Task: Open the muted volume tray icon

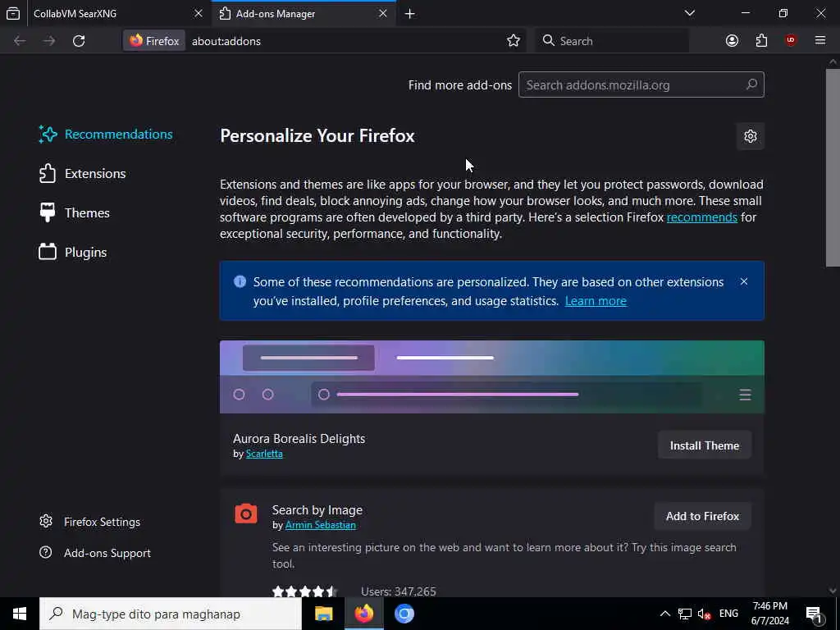Action: 704,614
